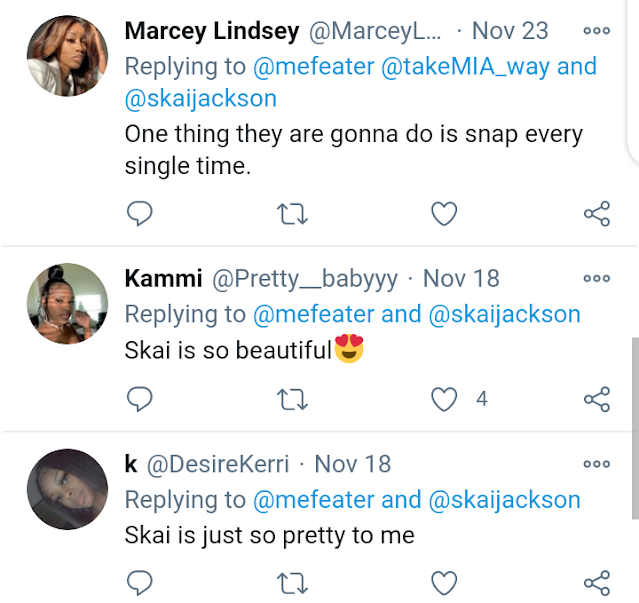
Task: Retweet Kammi's Skai is so beautiful tweet
Action: 290,399
